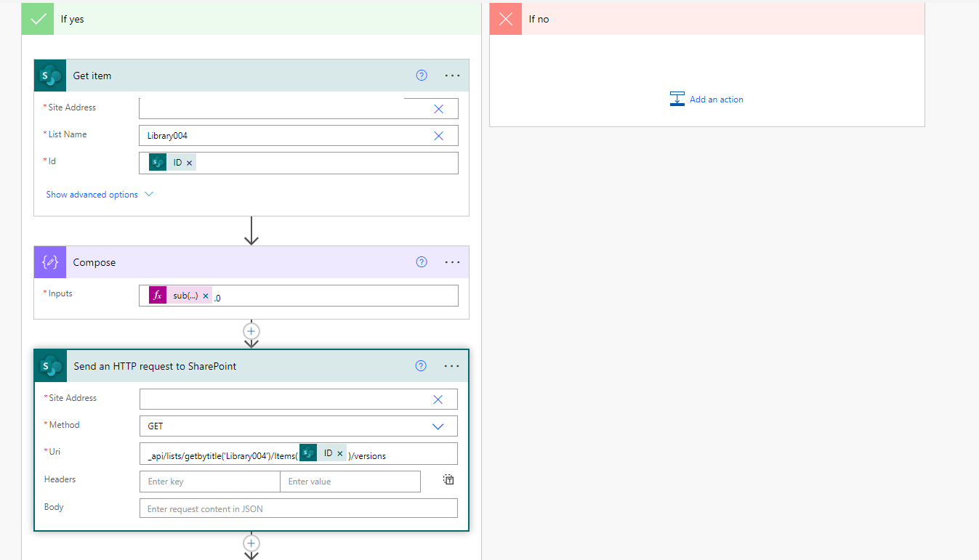Screen dimensions: 979x560
Task: Click the red X icon on If no branch
Action: tap(506, 19)
